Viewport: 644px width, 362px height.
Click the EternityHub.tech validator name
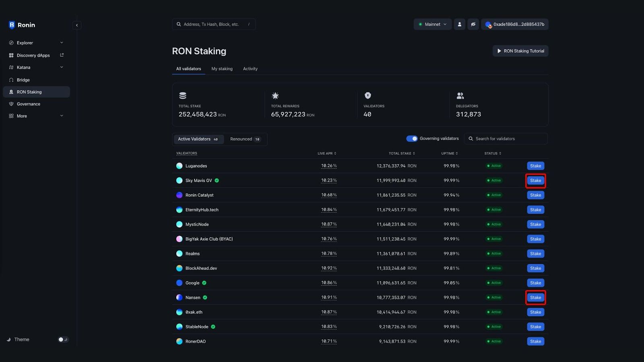(202, 210)
